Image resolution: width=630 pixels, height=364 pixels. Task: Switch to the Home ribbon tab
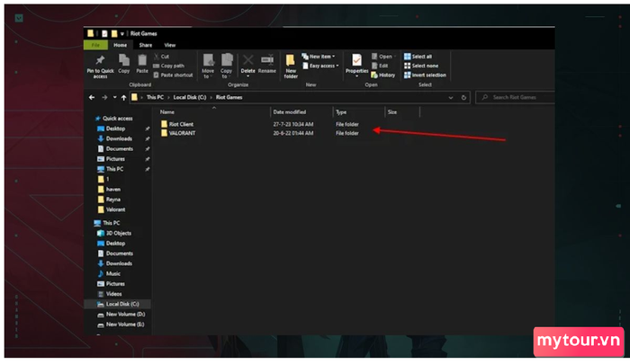(120, 45)
